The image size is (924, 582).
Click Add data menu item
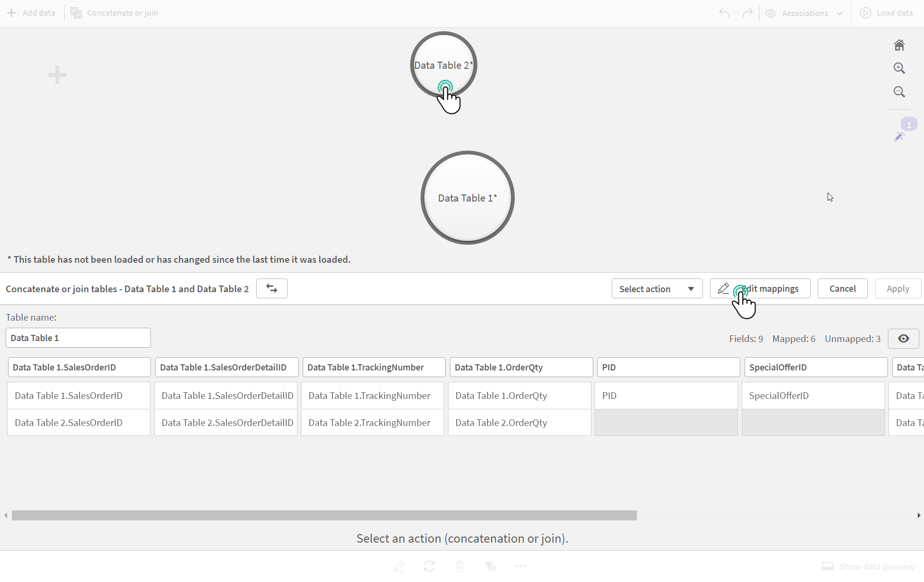[32, 12]
